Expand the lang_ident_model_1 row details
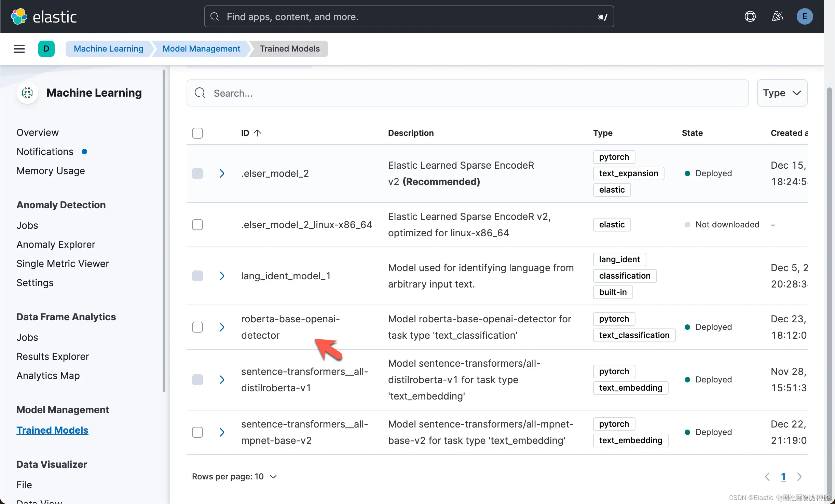 click(x=222, y=276)
